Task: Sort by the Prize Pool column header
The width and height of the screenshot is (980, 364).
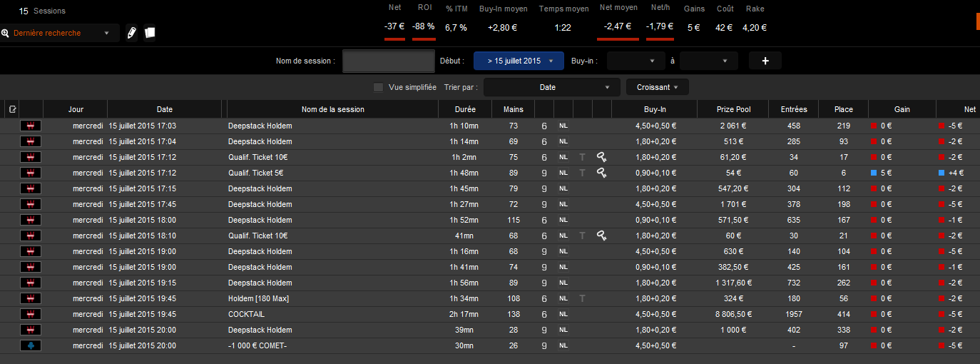Action: pos(735,109)
